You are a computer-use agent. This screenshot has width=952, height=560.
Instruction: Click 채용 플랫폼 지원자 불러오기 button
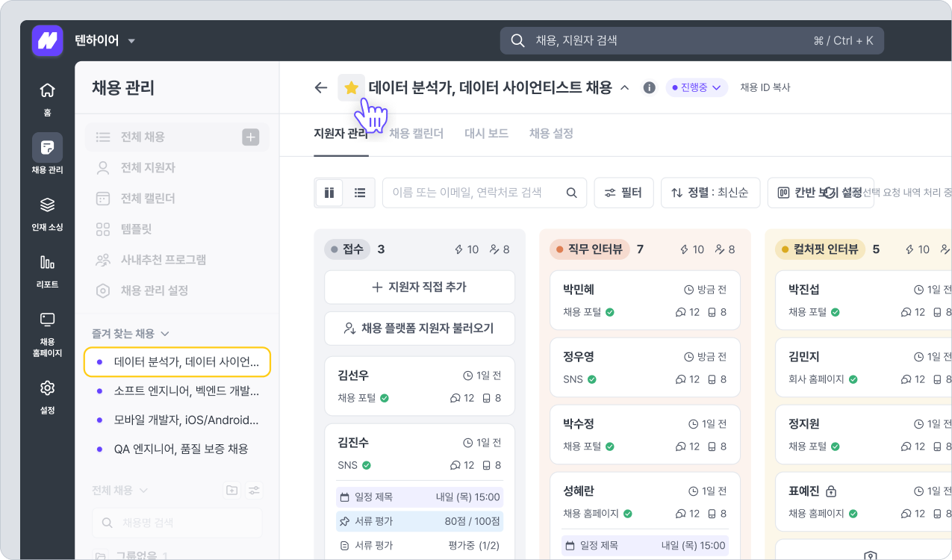420,329
